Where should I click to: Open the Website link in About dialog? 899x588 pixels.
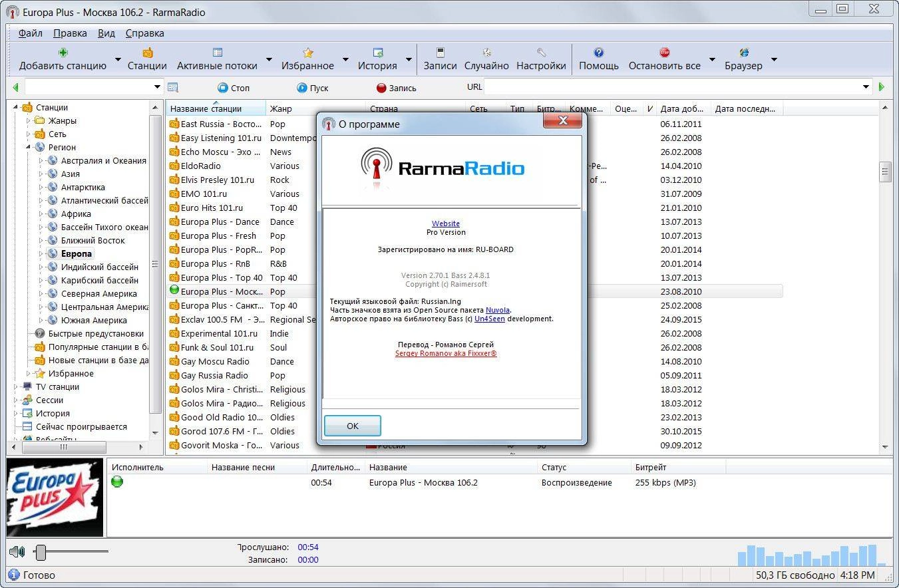[x=446, y=223]
